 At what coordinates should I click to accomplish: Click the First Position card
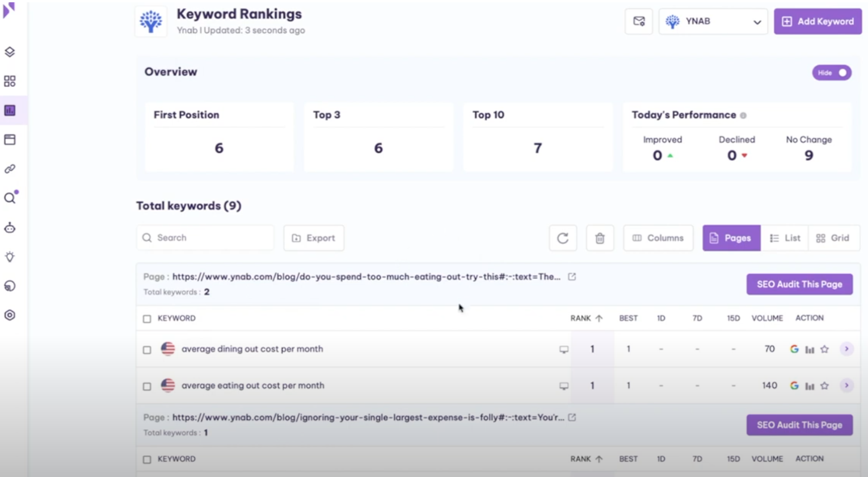click(x=219, y=137)
